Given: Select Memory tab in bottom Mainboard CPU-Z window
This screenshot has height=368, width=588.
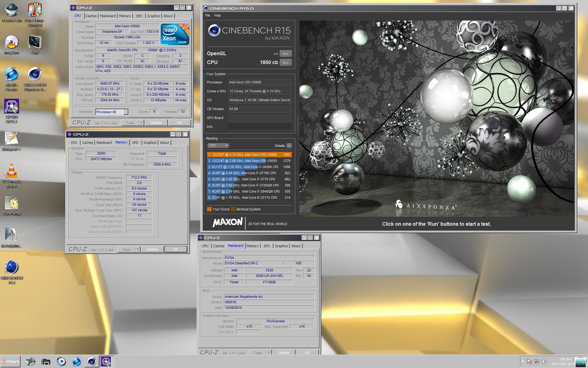Looking at the screenshot, I should tap(253, 246).
